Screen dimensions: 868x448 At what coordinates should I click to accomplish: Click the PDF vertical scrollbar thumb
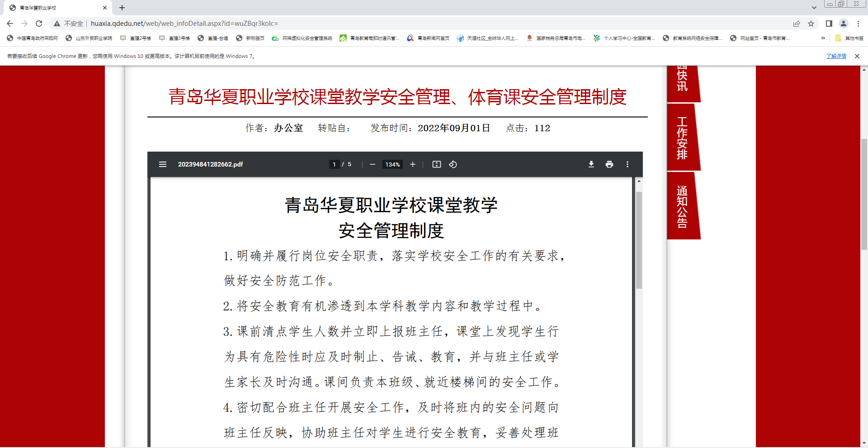[639, 240]
